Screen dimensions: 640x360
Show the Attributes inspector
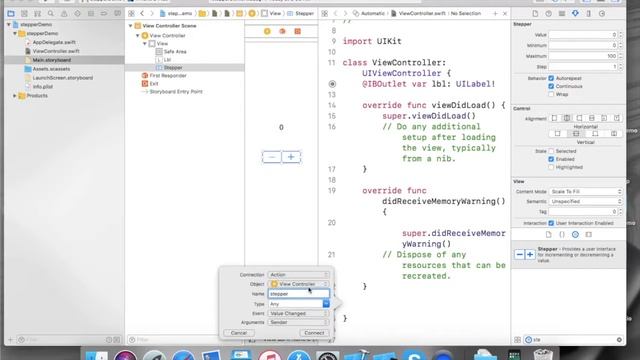click(x=575, y=13)
